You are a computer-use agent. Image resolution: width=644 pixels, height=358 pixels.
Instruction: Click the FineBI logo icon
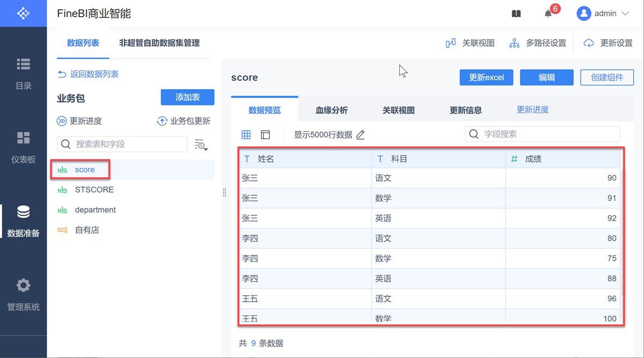pos(23,13)
